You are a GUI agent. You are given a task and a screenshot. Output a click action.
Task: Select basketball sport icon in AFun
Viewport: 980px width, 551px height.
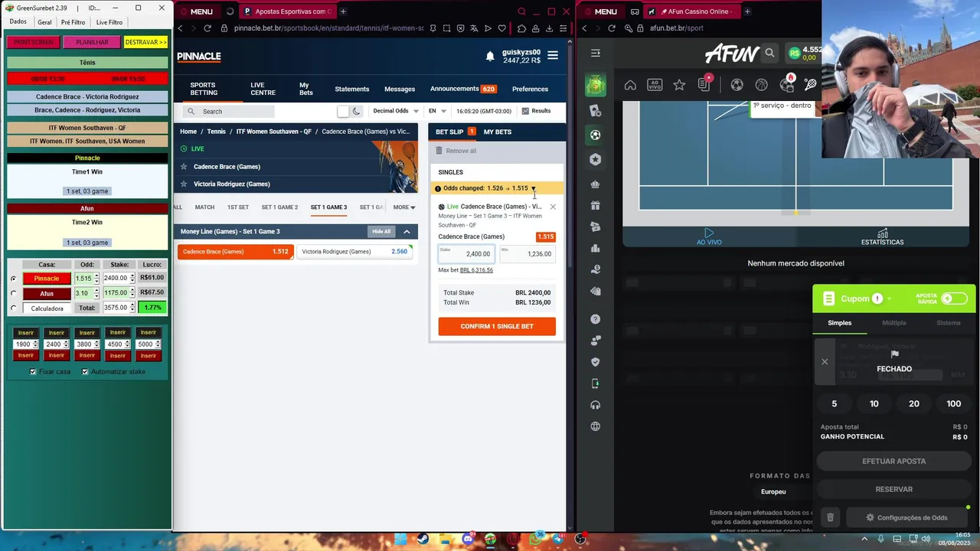coord(761,85)
